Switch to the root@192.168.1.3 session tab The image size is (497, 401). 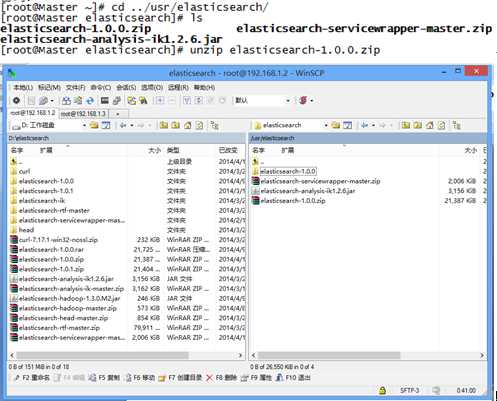83,114
